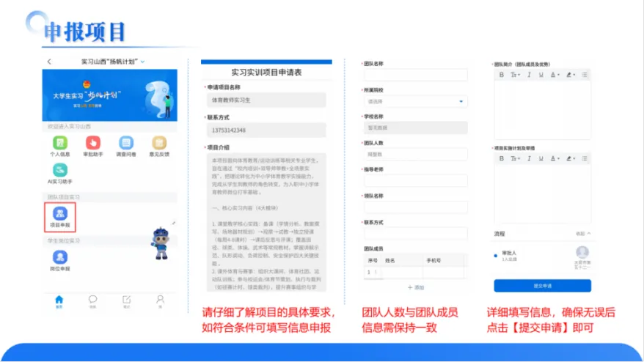Tap the back arrow in the phone header
This screenshot has width=644, height=362.
coord(49,62)
